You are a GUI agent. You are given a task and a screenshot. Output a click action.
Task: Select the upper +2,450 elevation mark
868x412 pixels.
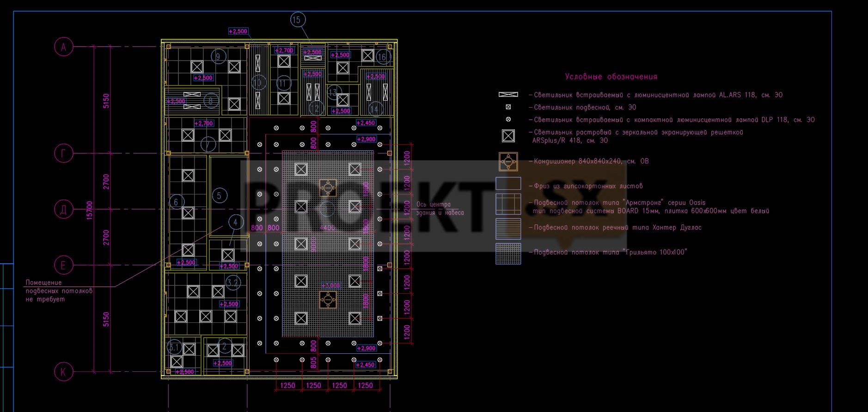(366, 123)
